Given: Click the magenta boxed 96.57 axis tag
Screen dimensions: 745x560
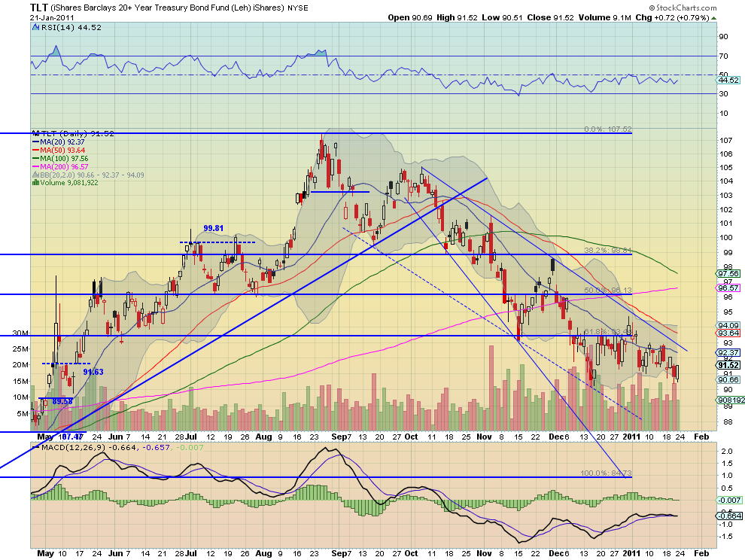Looking at the screenshot, I should click(x=729, y=288).
